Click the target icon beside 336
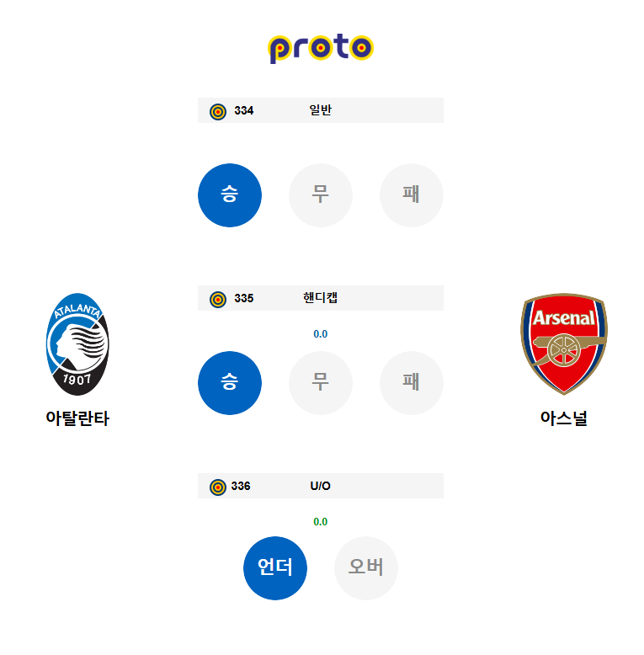The image size is (644, 655). coord(217,487)
